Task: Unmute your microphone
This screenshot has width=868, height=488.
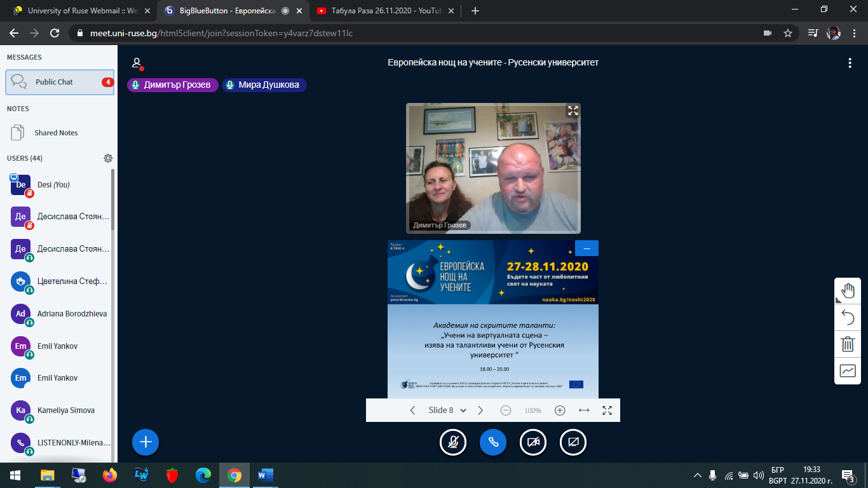Action: pyautogui.click(x=453, y=442)
